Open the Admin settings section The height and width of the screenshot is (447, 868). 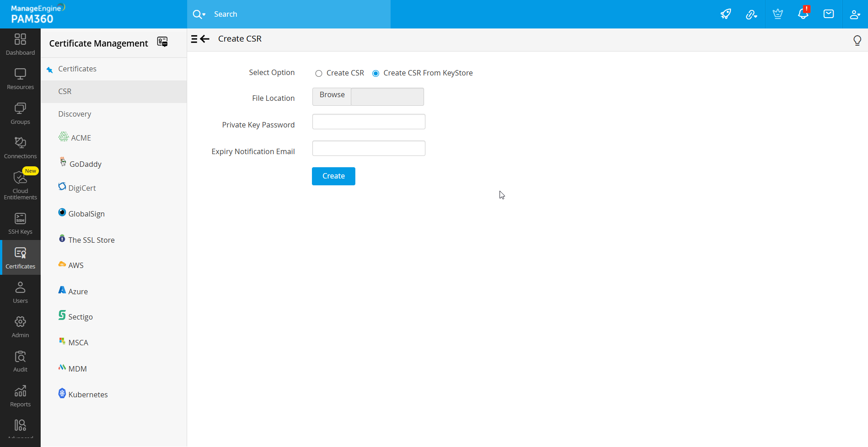pos(20,327)
